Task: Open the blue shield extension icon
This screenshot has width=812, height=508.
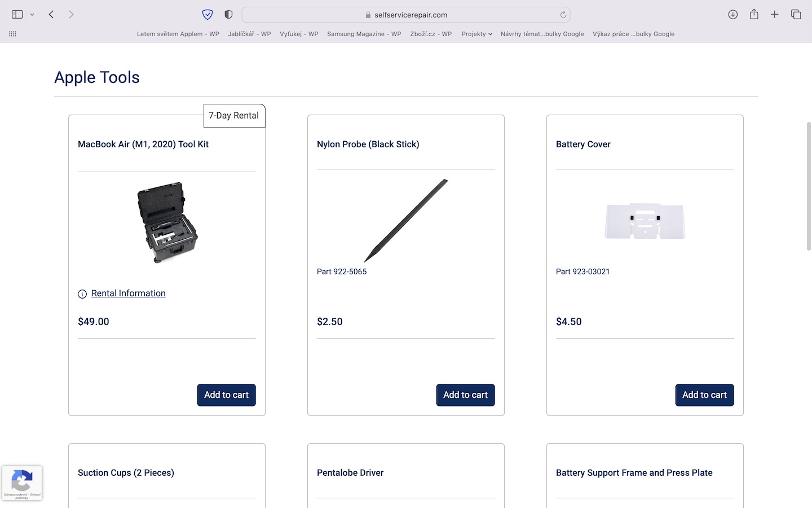Action: pos(208,15)
